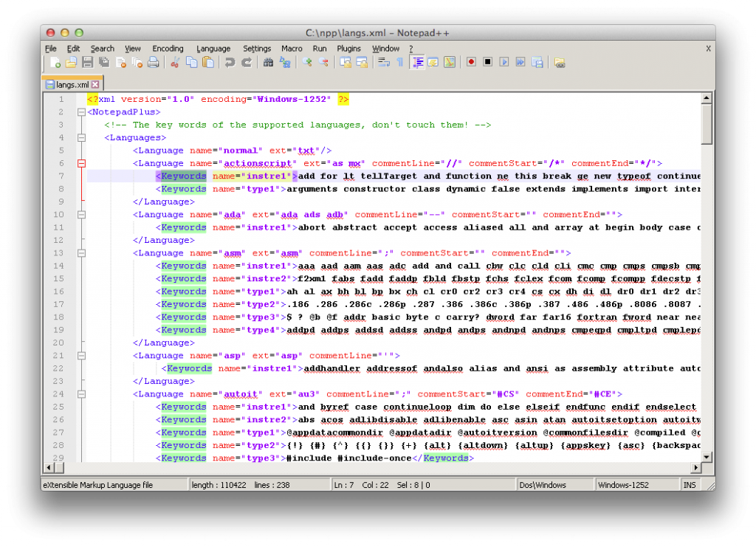Click the X button at menu bar right
The width and height of the screenshot is (756, 547).
[x=708, y=49]
